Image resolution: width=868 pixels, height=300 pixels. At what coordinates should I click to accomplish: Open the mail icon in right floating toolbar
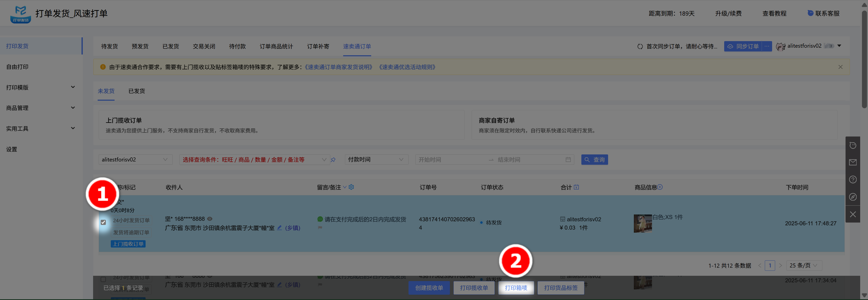[853, 162]
